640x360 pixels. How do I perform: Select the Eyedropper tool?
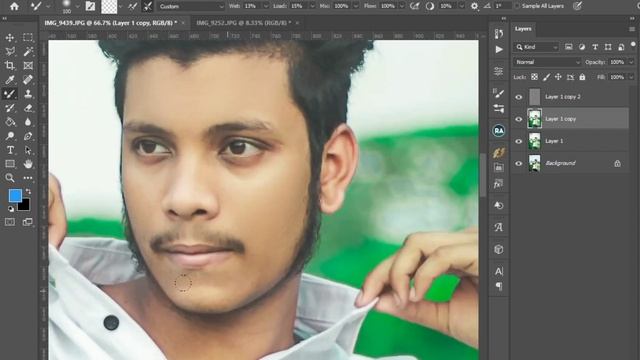click(10, 80)
